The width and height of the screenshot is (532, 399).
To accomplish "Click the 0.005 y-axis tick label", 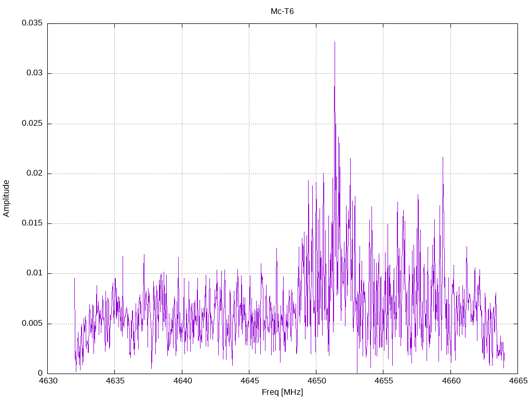I will click(x=32, y=324).
